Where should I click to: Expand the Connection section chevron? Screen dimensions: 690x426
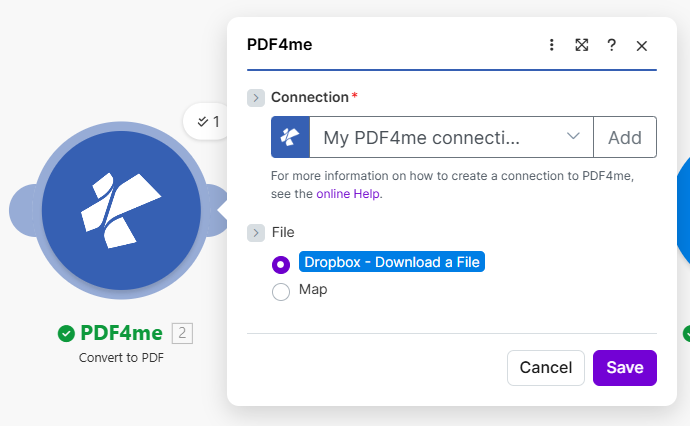click(256, 97)
